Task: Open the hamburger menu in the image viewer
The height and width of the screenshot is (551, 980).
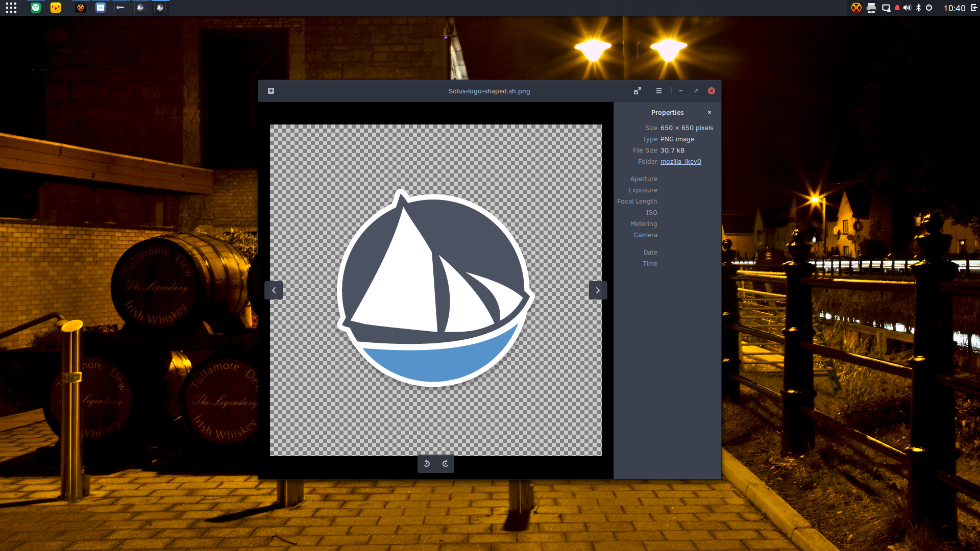Action: [659, 91]
